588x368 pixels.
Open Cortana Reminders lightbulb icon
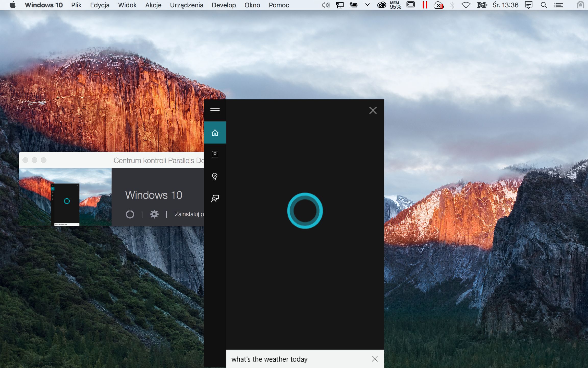pos(215,177)
